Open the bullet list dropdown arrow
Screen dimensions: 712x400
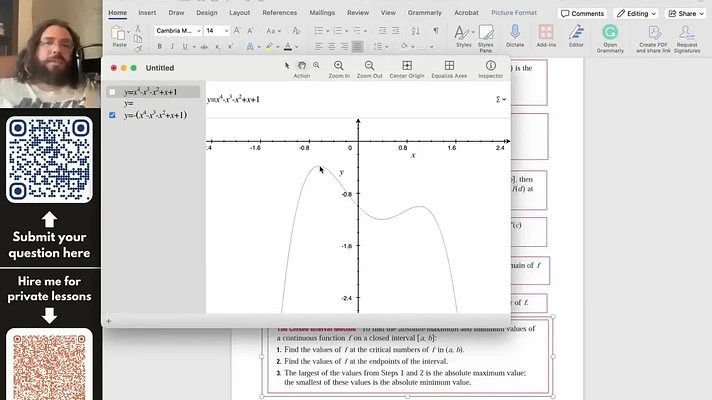(x=328, y=31)
